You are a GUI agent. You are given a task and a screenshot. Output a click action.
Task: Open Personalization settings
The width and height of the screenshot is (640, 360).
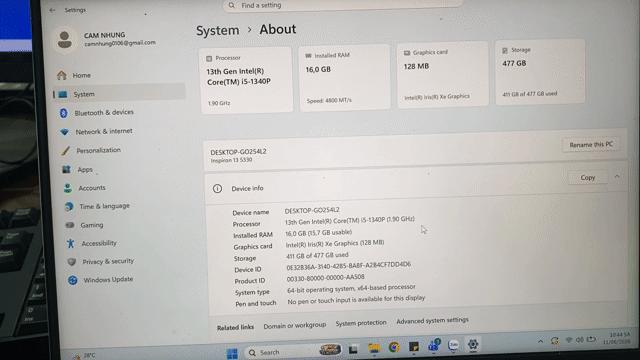click(x=91, y=150)
